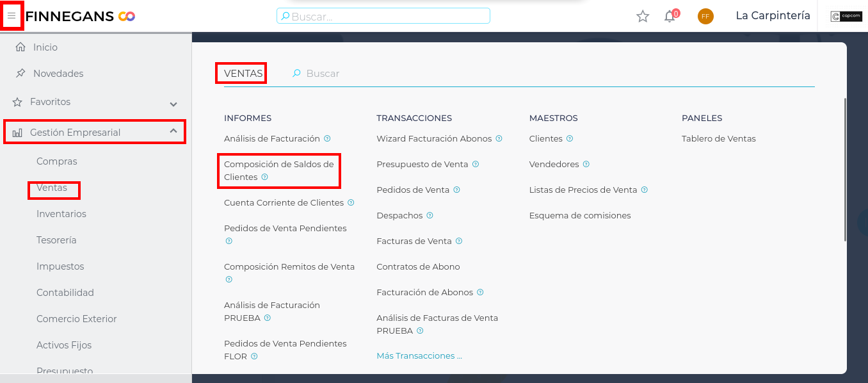Open Tesorería module in sidebar
Image resolution: width=868 pixels, height=383 pixels.
56,240
